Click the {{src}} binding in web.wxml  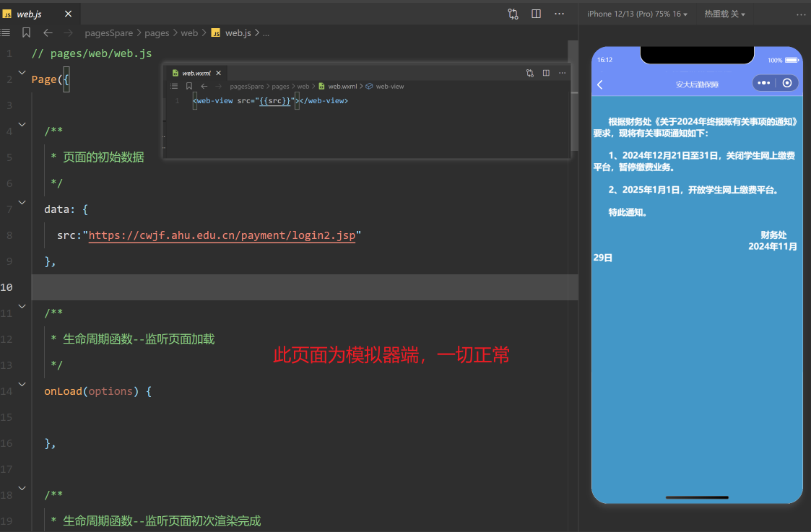(x=274, y=101)
